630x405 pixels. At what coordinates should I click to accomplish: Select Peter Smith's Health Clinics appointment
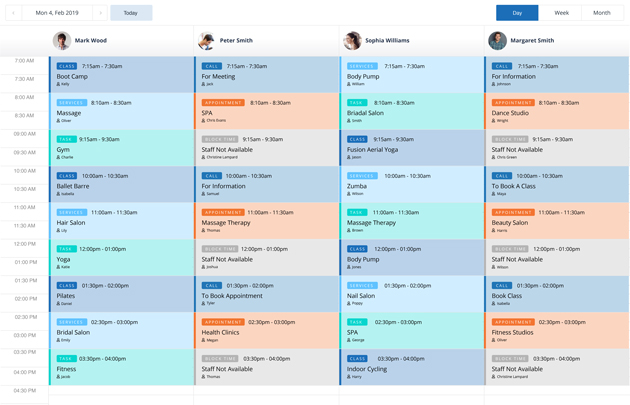point(266,331)
